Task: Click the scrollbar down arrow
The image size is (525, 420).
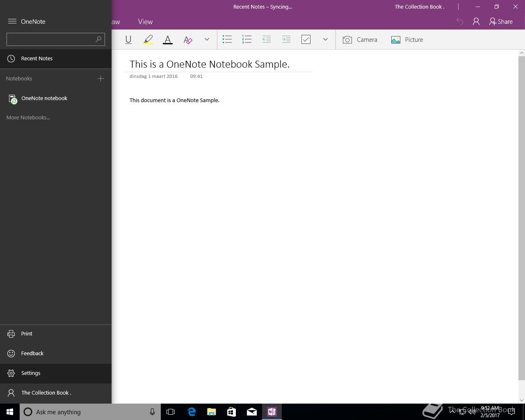Action: pyautogui.click(x=522, y=400)
